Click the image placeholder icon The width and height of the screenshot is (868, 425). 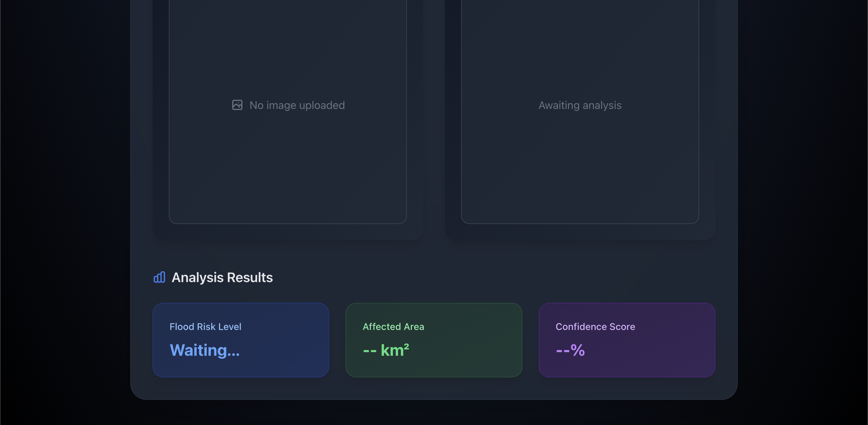click(237, 105)
